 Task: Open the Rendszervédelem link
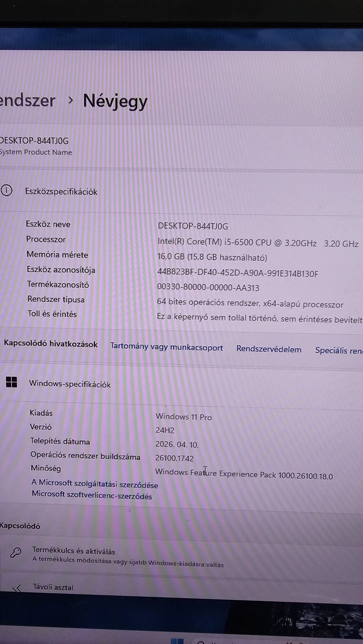pos(269,349)
